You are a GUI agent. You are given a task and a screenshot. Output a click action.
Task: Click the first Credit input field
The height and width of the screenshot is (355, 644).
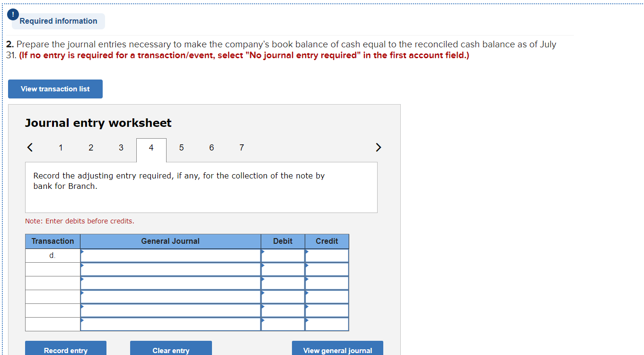(x=326, y=255)
